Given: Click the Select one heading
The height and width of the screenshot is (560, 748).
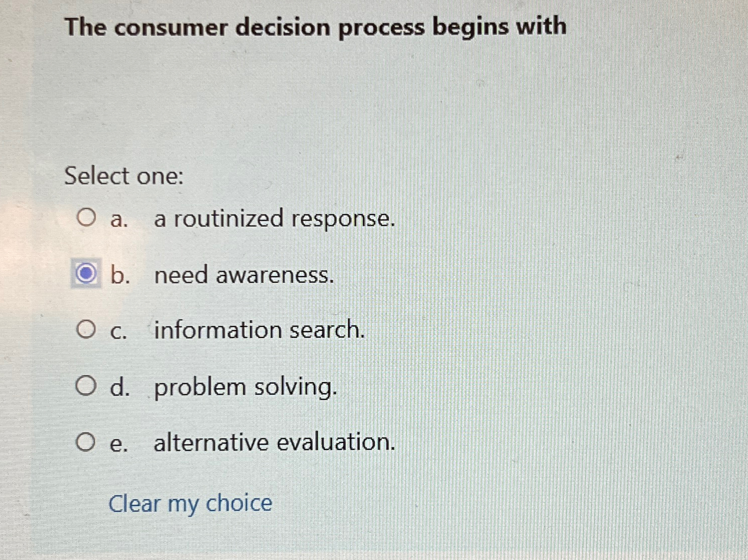Looking at the screenshot, I should click(x=124, y=177).
